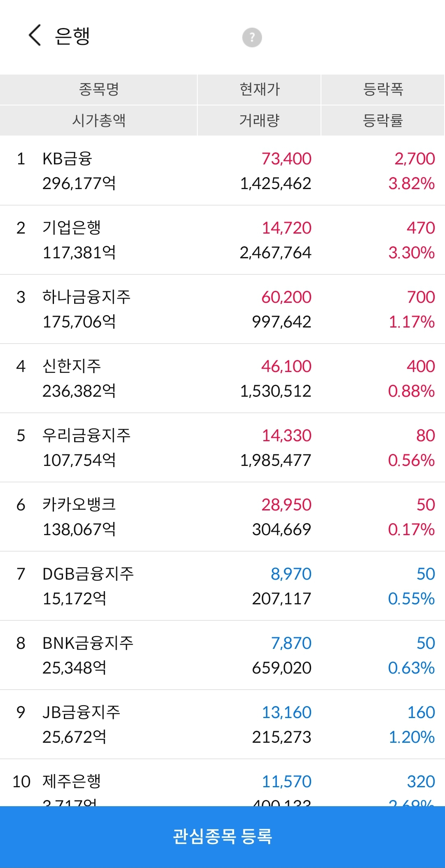
Task: Sort by 등락률 column header
Action: click(x=383, y=121)
